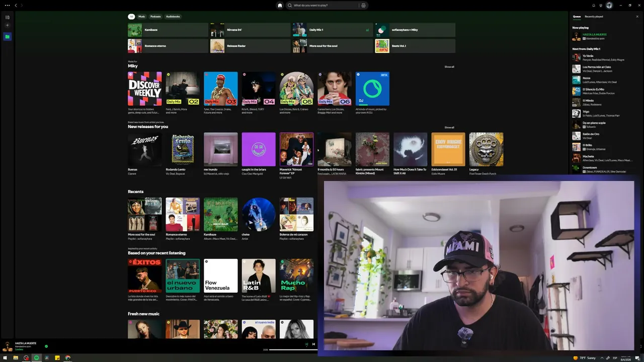
Task: Show all New releases for you
Action: tap(449, 127)
